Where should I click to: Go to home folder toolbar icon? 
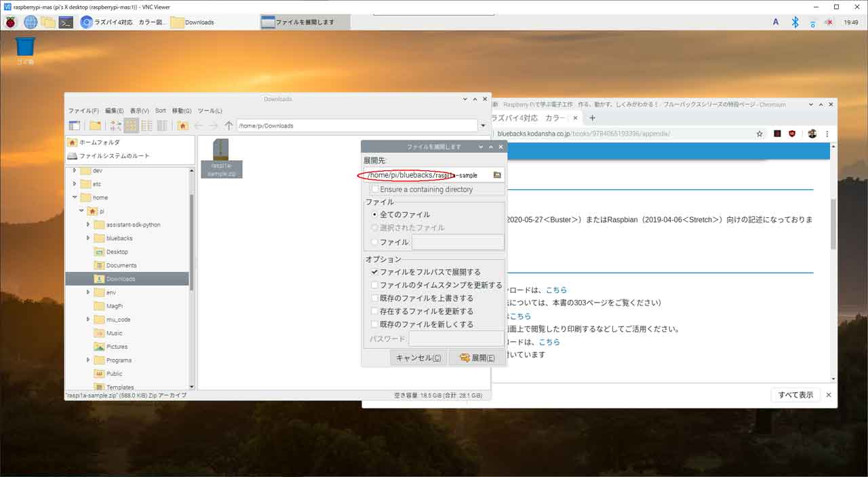(x=182, y=126)
